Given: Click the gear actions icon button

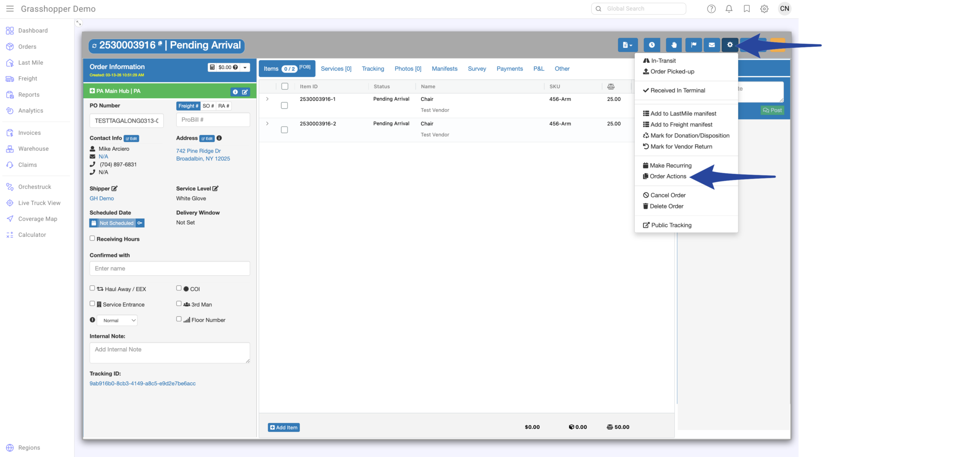Looking at the screenshot, I should (x=730, y=45).
